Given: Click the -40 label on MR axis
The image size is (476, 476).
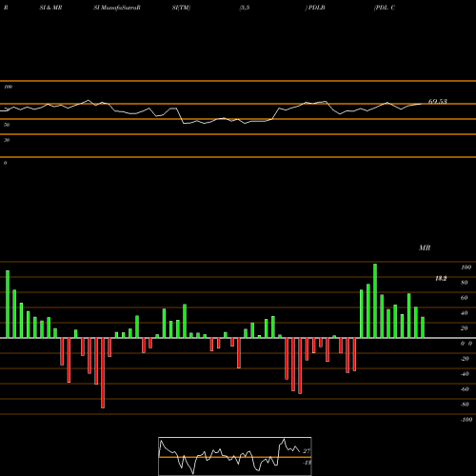Looking at the screenshot, I should [465, 374].
